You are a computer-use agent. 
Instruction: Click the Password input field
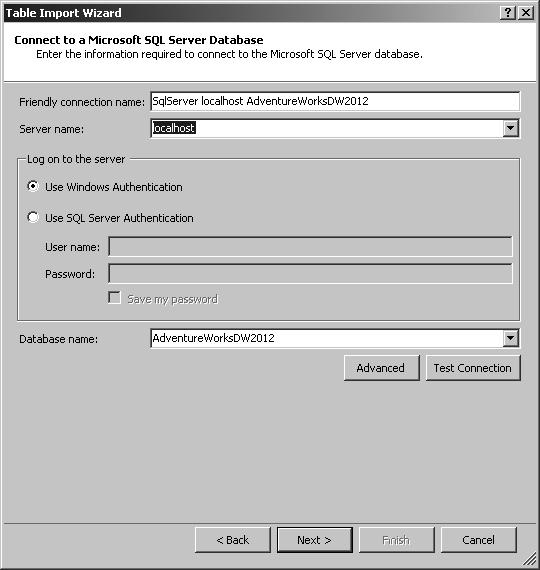click(310, 273)
